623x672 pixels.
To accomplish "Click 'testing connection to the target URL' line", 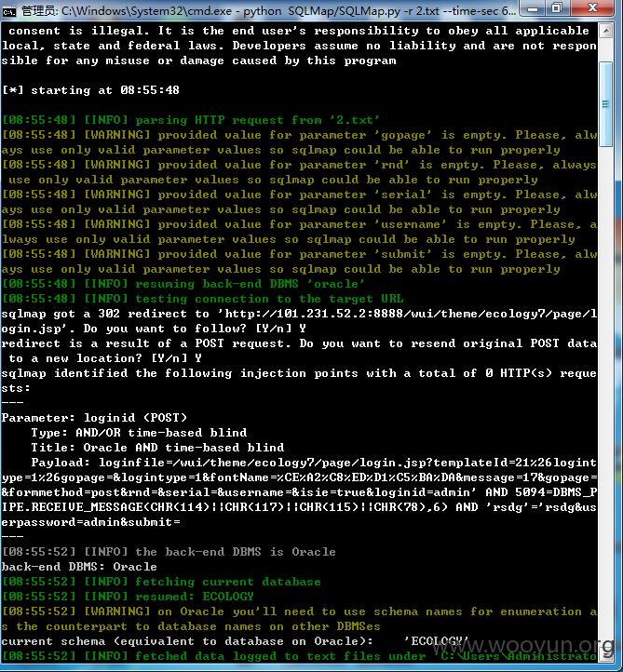I will coord(202,299).
